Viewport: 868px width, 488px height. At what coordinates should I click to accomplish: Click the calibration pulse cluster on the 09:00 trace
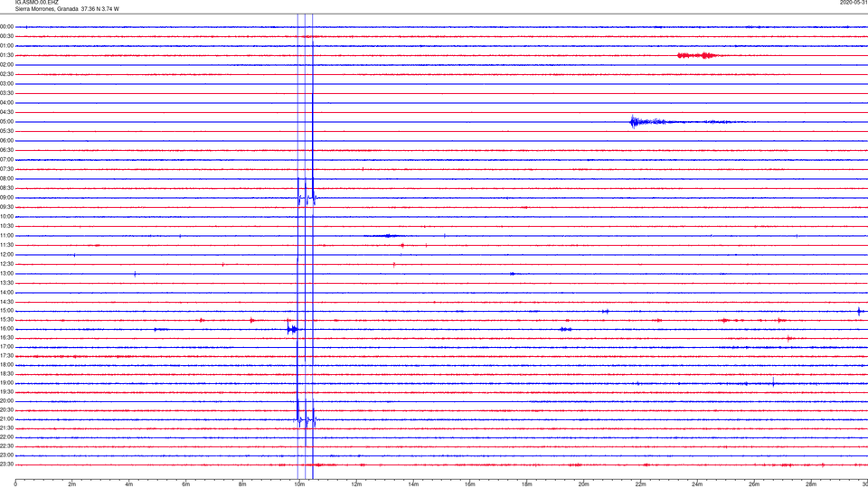tap(307, 198)
